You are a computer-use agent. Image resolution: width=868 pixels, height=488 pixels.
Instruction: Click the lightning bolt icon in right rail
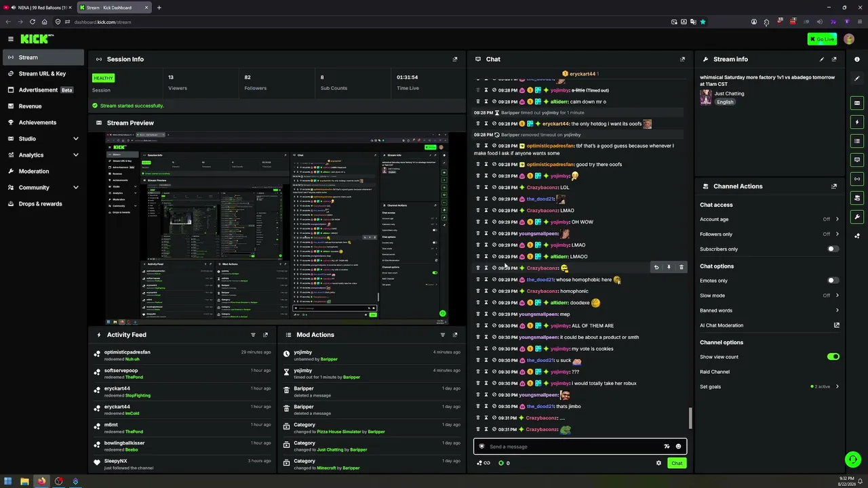pos(857,122)
